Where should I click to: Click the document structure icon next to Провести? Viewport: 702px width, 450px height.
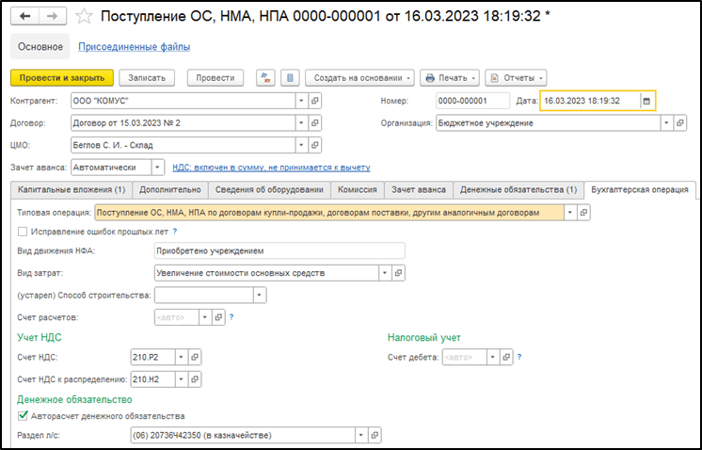tap(289, 78)
